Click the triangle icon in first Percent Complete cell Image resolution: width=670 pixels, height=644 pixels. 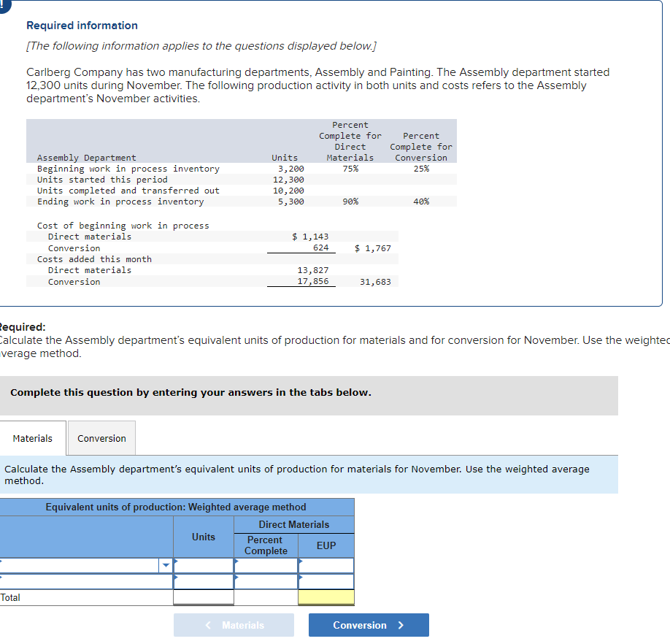click(236, 560)
